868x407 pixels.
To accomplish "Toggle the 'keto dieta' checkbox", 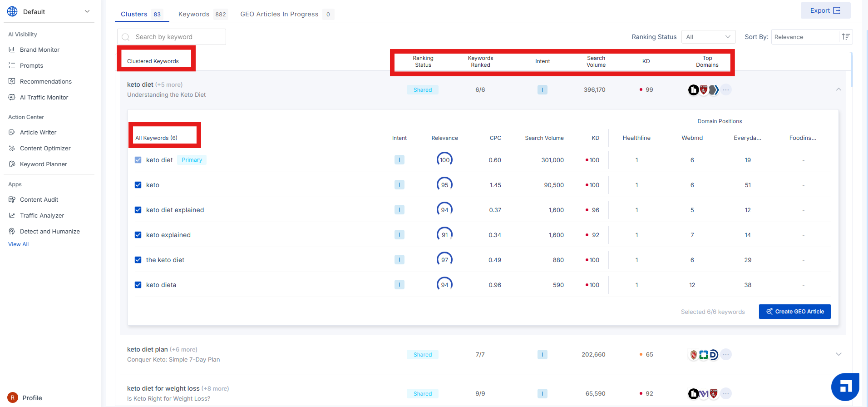I will tap(138, 285).
